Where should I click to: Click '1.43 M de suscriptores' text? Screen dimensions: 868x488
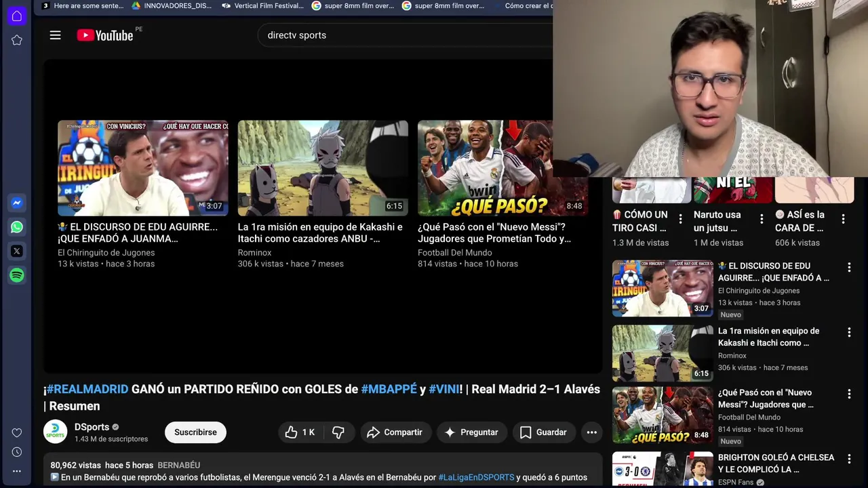click(111, 439)
